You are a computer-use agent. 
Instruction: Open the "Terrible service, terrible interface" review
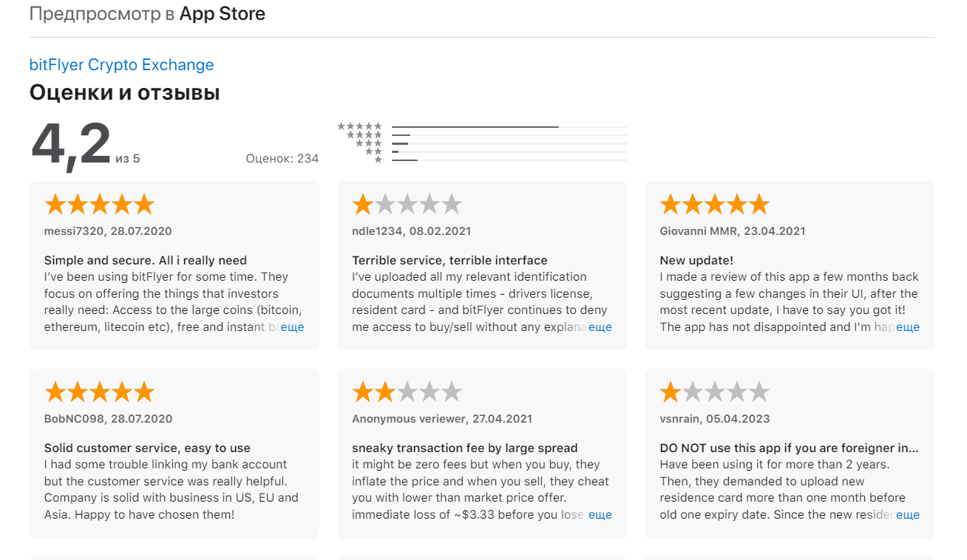pyautogui.click(x=449, y=260)
